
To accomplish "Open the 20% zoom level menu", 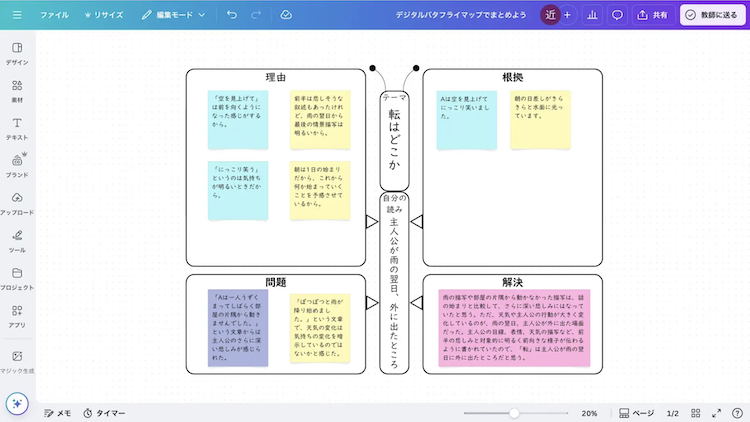I will [x=589, y=413].
